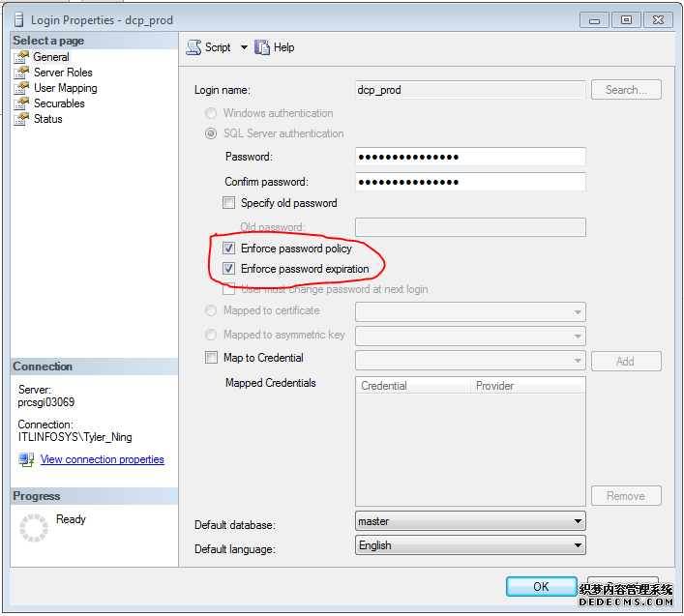Image resolution: width=684 pixels, height=616 pixels.
Task: Expand the Default language dropdown
Action: pyautogui.click(x=578, y=545)
